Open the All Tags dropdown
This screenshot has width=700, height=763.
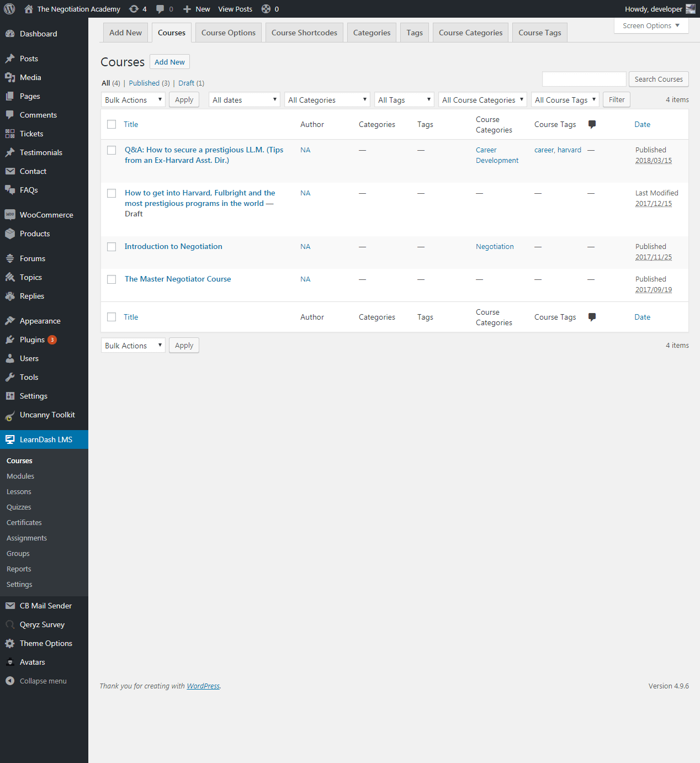(404, 100)
